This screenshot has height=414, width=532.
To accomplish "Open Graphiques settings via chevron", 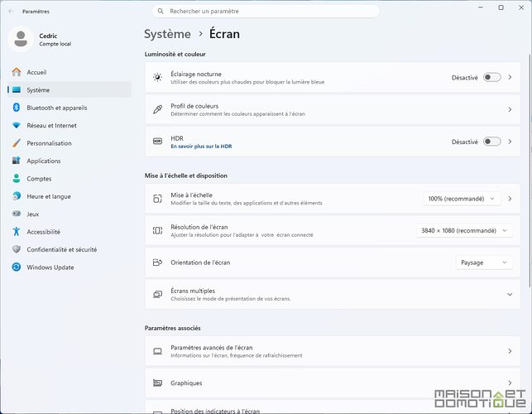I will [510, 383].
